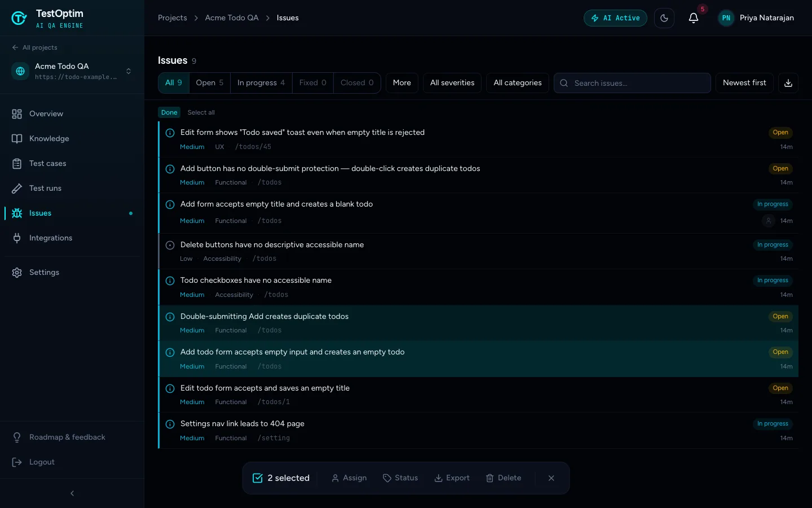Screen dimensions: 812x508
Task: Close the bulk selection bar
Action: click(551, 478)
